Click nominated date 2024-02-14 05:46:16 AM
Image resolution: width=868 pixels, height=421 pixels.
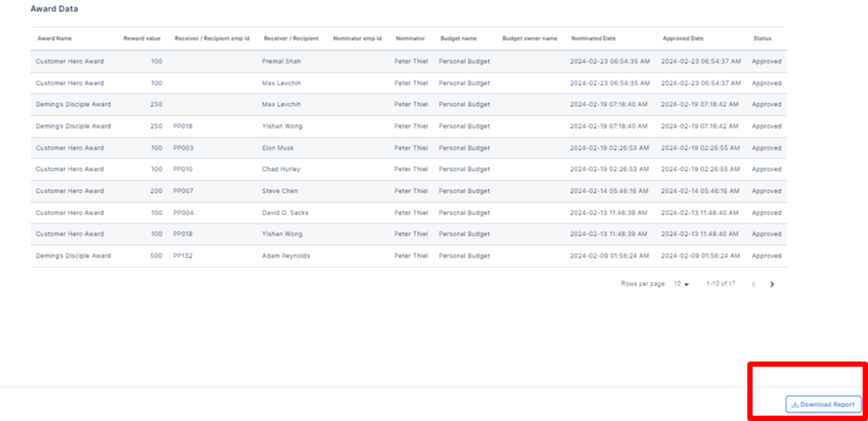609,191
